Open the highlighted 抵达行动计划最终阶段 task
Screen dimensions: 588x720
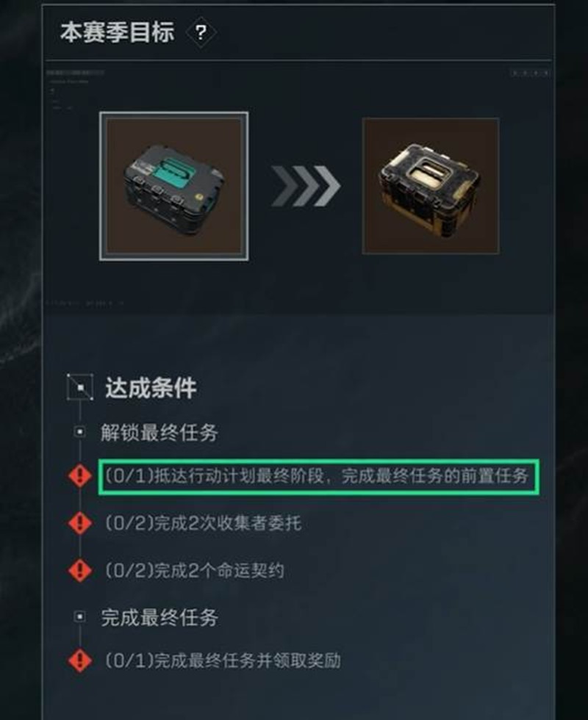click(x=319, y=476)
